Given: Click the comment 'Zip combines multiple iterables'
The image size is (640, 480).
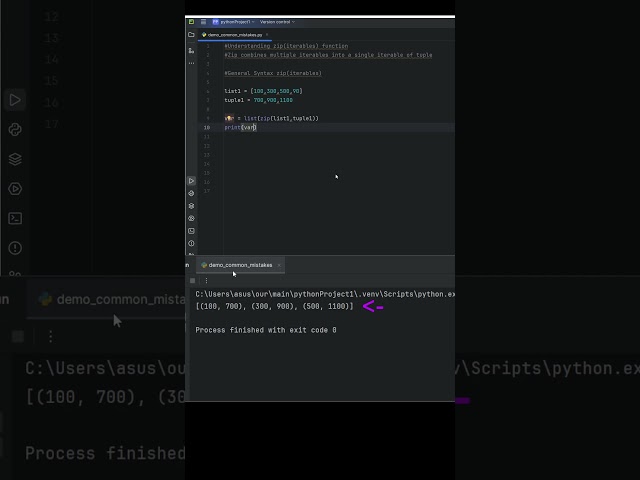Looking at the screenshot, I should [328, 55].
